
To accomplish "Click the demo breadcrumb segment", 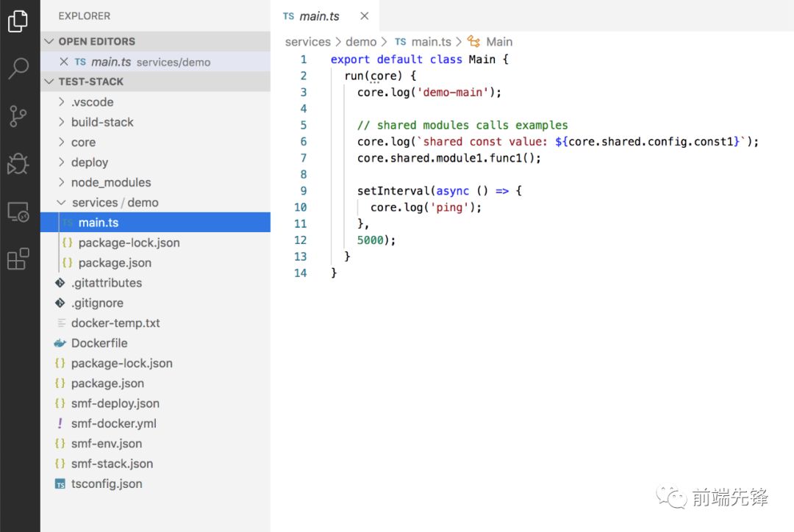I will (361, 42).
